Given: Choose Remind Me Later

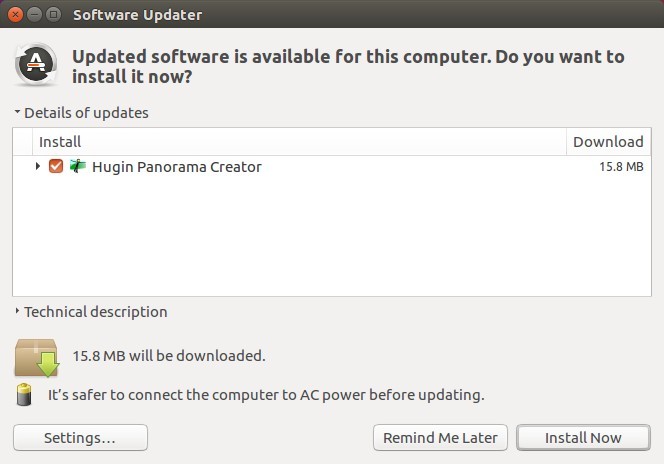Looking at the screenshot, I should 440,437.
